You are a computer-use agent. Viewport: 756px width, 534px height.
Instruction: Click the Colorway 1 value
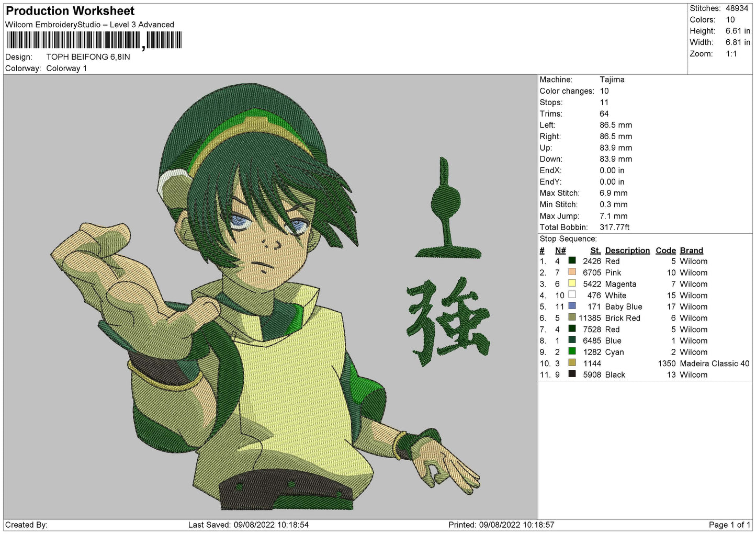66,69
